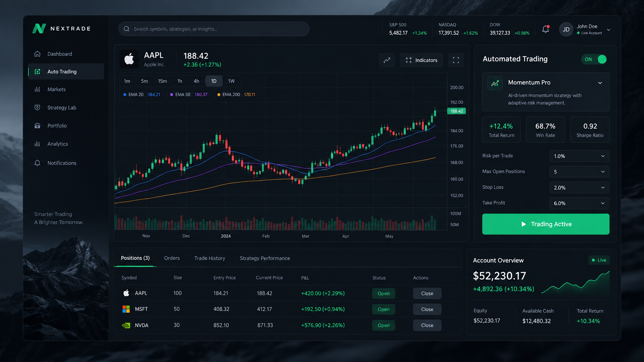Select Positions (3) tab
Viewport: 644px width, 362px height.
pyautogui.click(x=135, y=258)
